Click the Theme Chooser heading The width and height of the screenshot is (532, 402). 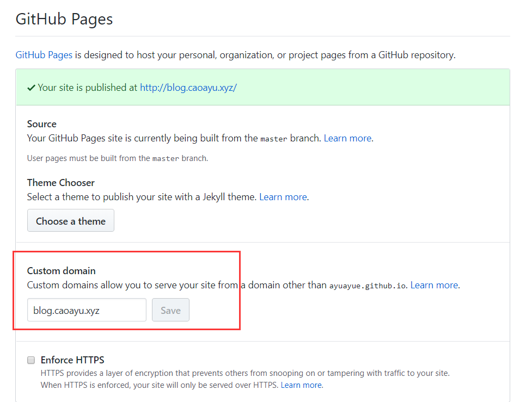click(x=61, y=183)
